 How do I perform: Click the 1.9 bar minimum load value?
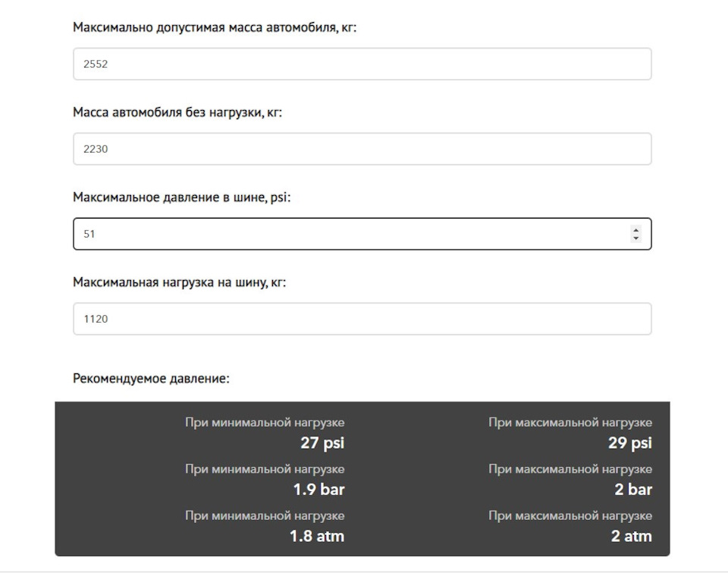[x=318, y=490]
